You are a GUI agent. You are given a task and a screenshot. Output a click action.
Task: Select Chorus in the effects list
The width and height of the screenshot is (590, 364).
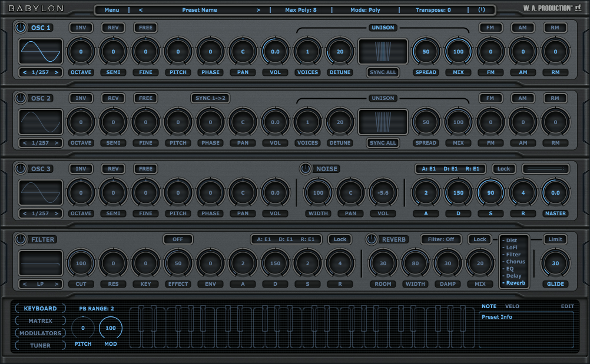tap(515, 262)
